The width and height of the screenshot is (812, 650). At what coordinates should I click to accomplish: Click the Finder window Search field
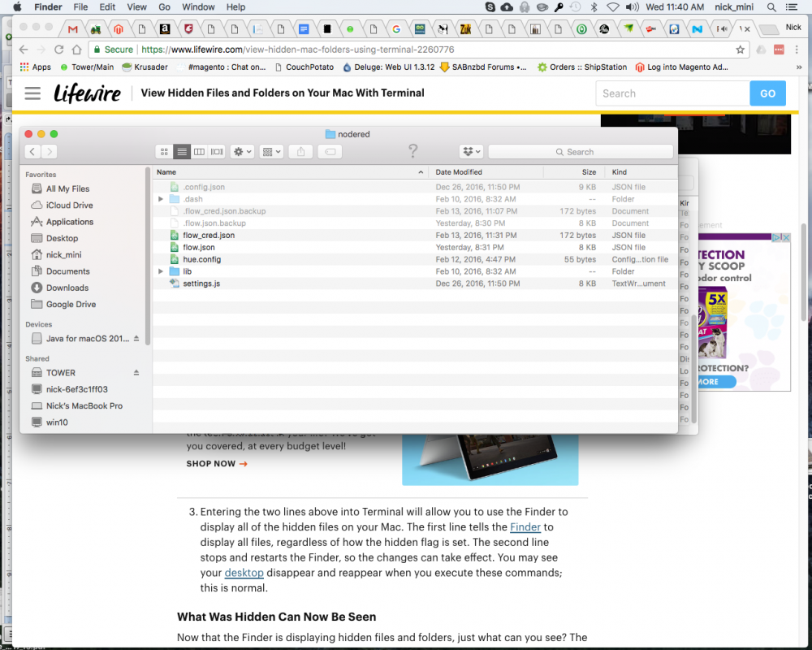point(581,152)
